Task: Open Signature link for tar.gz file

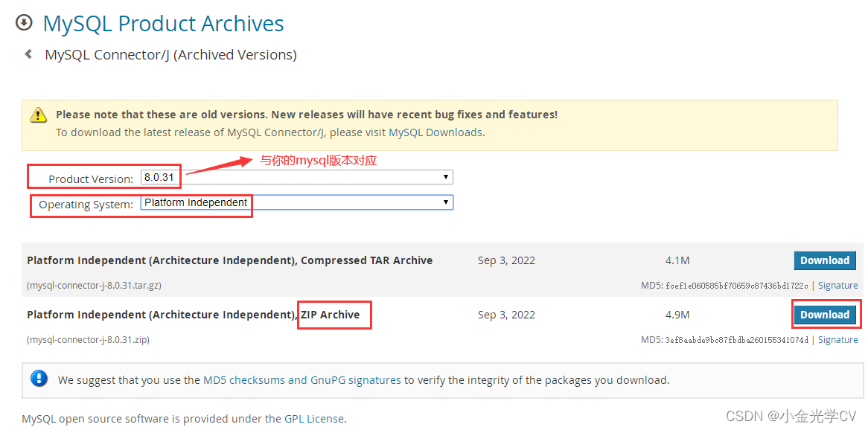Action: tap(837, 286)
